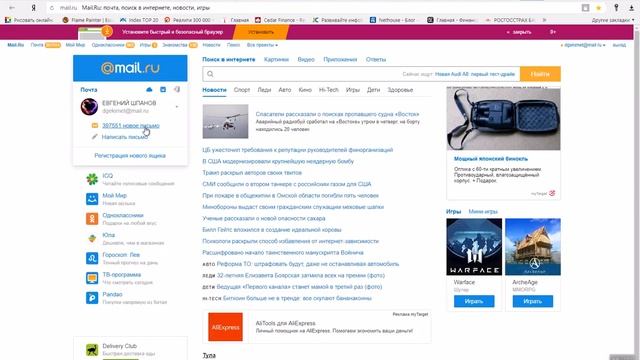Click the pencil icon beside Написать письмо
Image resolution: width=640 pixels, height=360 pixels.
click(x=95, y=137)
